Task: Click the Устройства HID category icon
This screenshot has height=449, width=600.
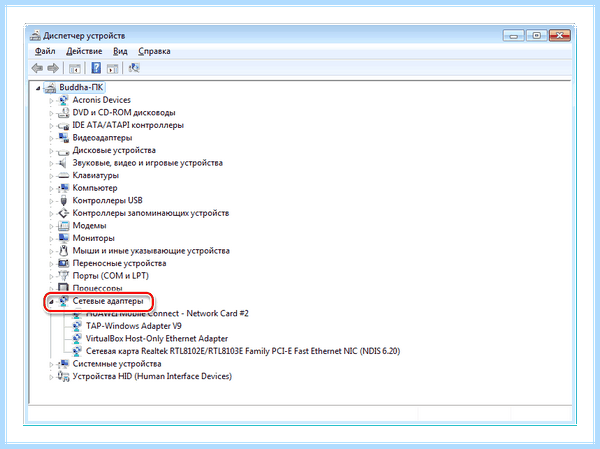Action: [x=63, y=377]
